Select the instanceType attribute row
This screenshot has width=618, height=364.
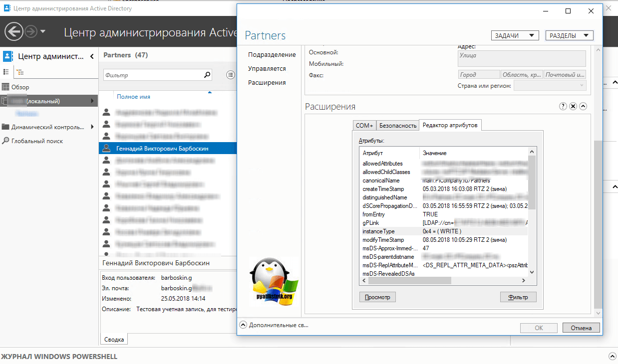(378, 231)
